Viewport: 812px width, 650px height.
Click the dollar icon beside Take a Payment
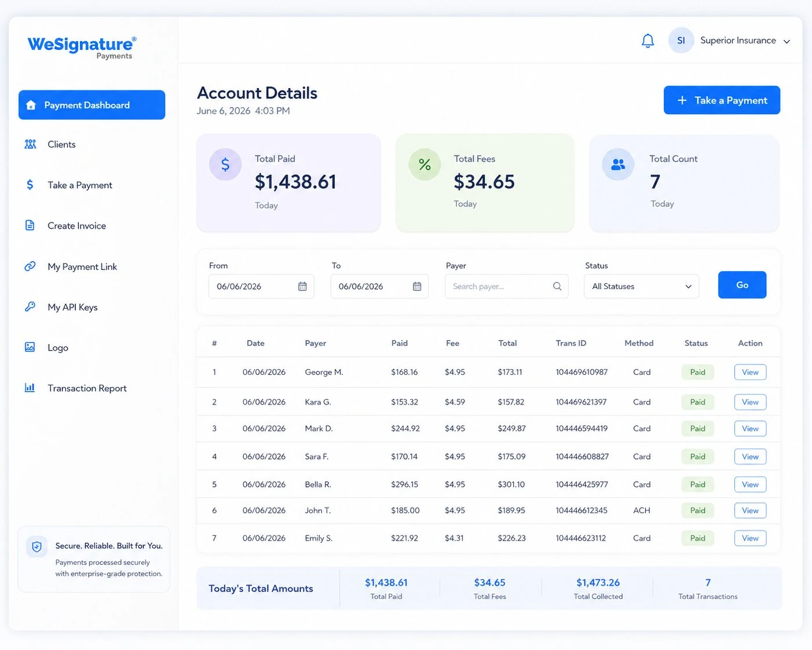30,185
